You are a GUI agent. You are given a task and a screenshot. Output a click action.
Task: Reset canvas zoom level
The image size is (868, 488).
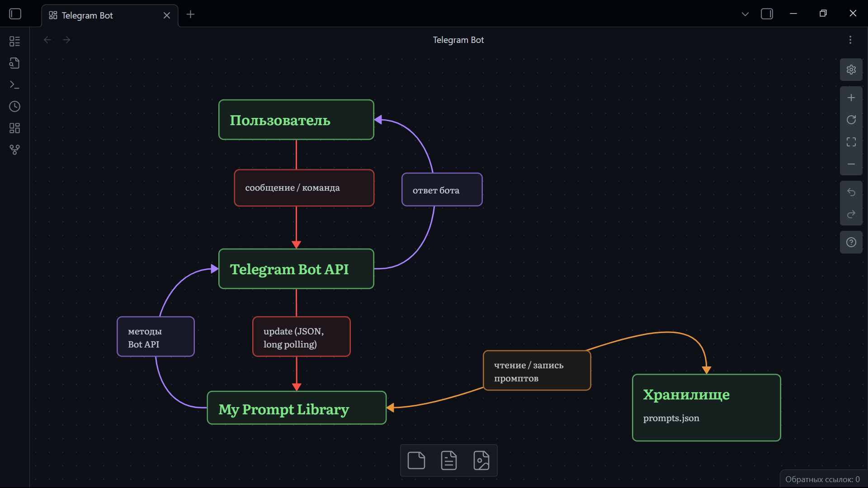point(851,120)
